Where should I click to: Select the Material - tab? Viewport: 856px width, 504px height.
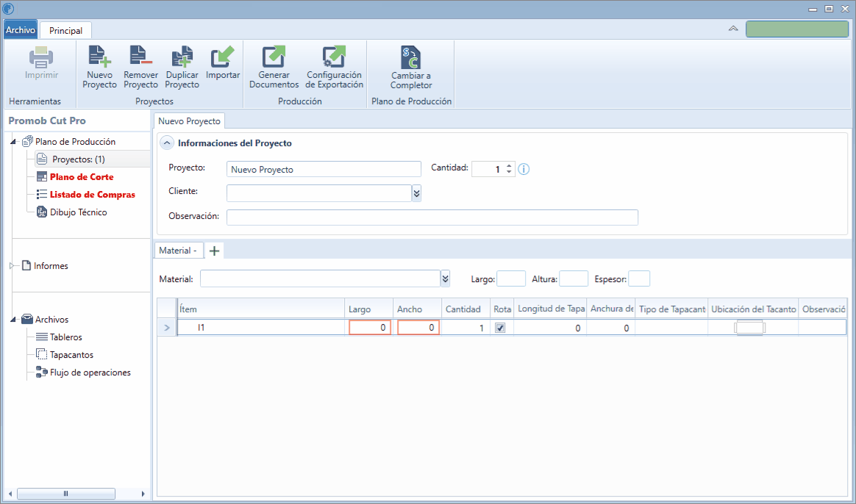178,251
